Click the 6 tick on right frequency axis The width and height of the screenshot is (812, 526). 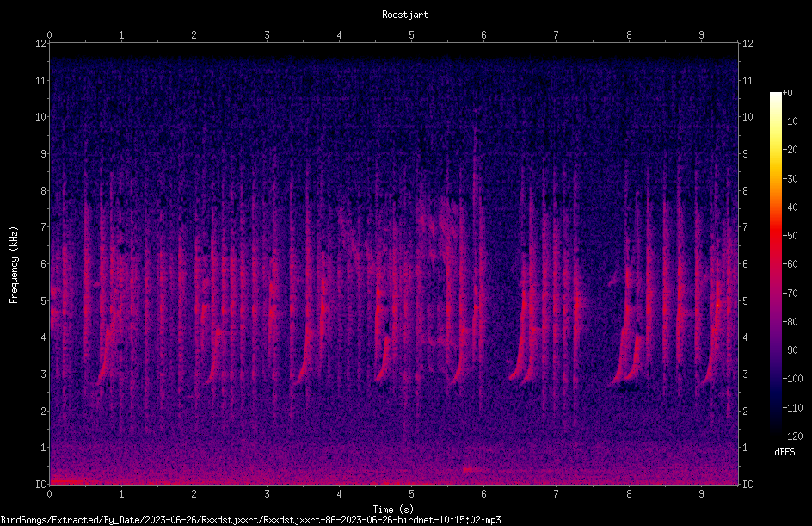click(746, 264)
